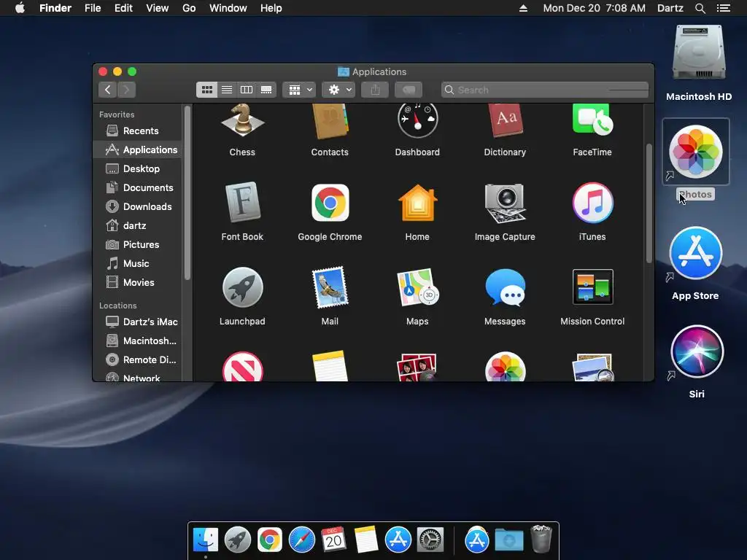Switch to icon view
This screenshot has width=747, height=560.
(x=206, y=90)
